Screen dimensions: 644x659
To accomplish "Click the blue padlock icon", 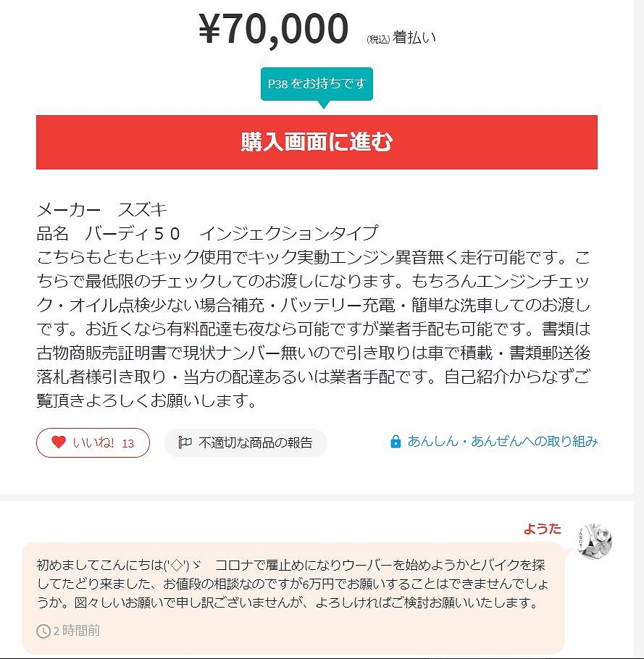I will pyautogui.click(x=396, y=441).
